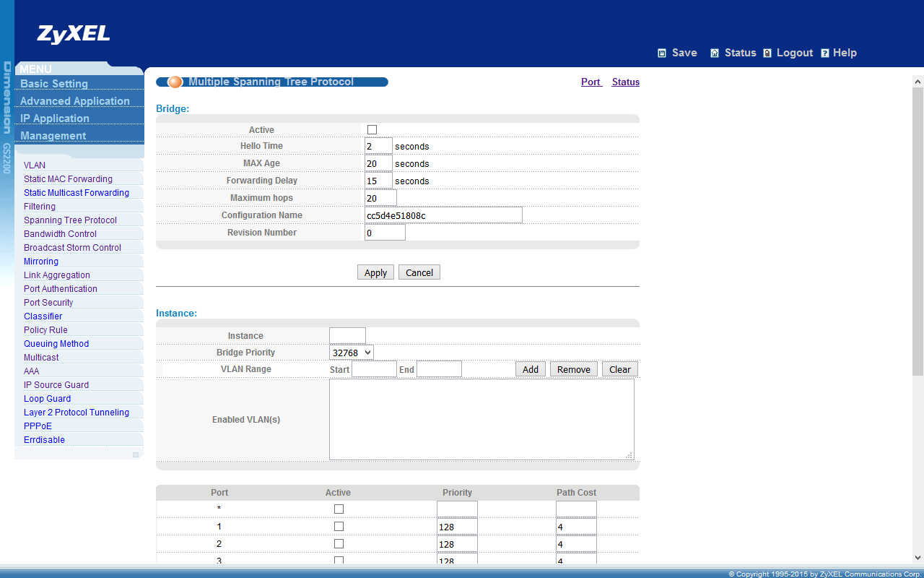Click the Maximum hops field
This screenshot has height=578, width=924.
tap(380, 198)
